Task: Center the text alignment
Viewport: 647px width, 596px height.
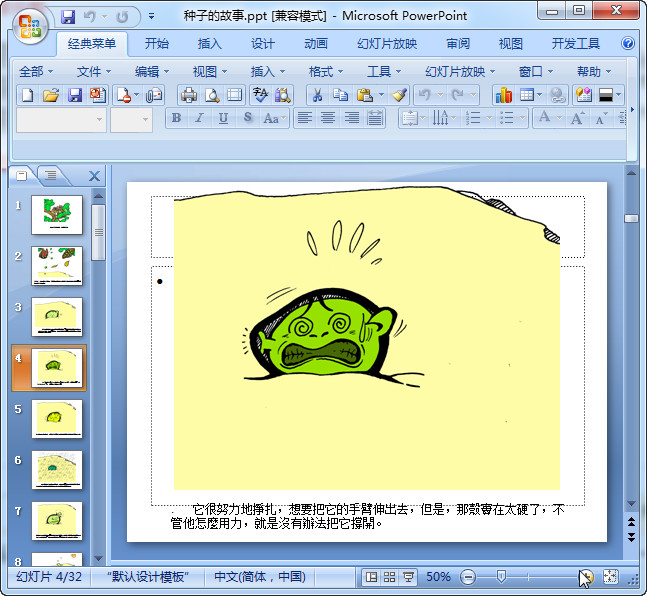Action: 328,118
